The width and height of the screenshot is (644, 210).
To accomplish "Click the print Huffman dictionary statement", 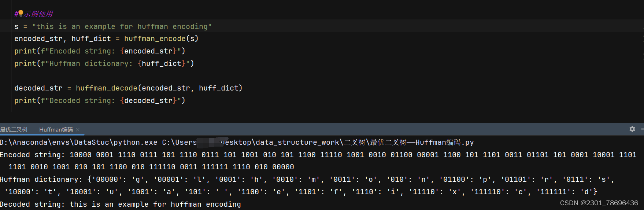I will [104, 63].
